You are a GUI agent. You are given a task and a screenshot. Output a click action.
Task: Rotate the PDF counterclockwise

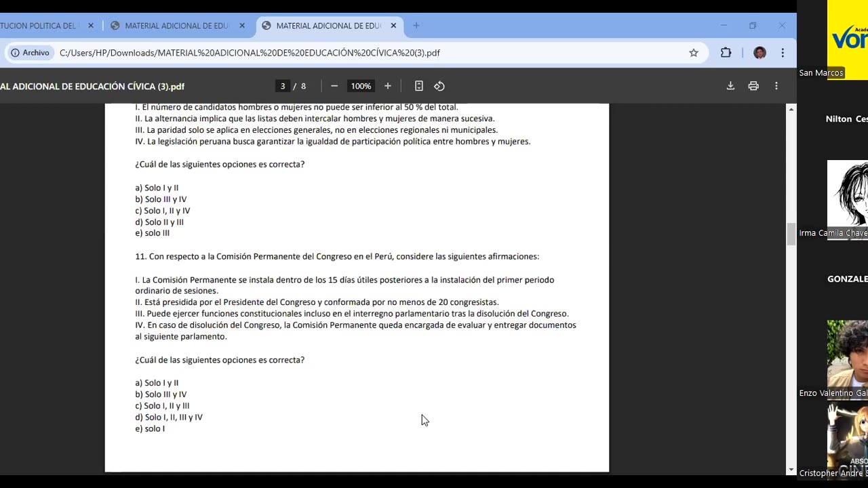click(x=439, y=86)
